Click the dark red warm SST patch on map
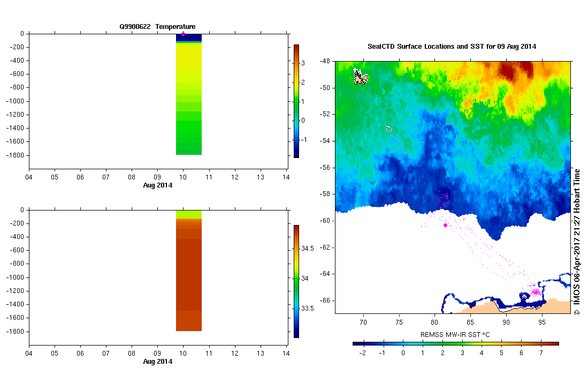 [x=516, y=71]
